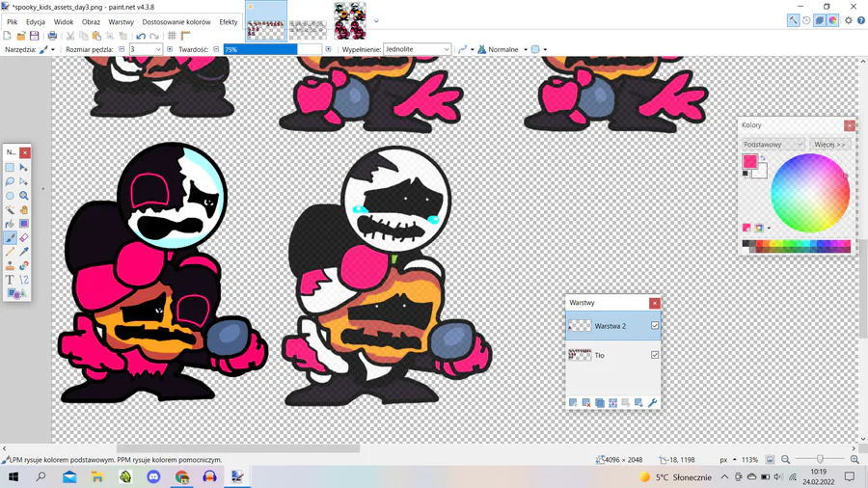Select the Rectangle Select tool
The height and width of the screenshot is (488, 868).
click(x=10, y=167)
